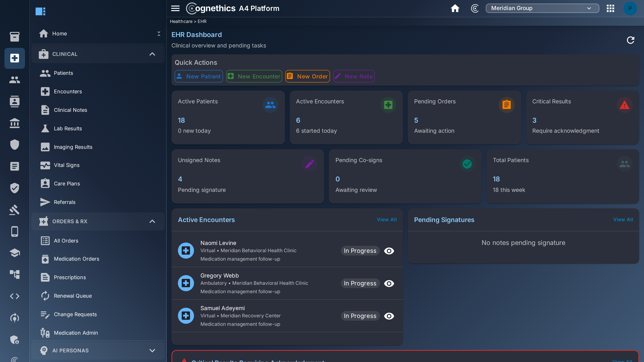Screen dimensions: 644x362
Task: Open the hierarchy tree icon in left rail
Action: tap(14, 274)
